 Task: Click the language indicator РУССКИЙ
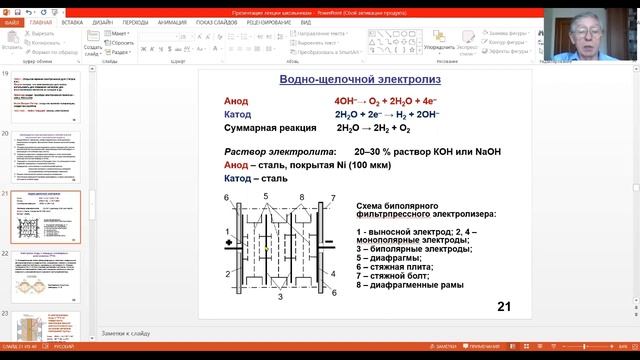tap(64, 347)
